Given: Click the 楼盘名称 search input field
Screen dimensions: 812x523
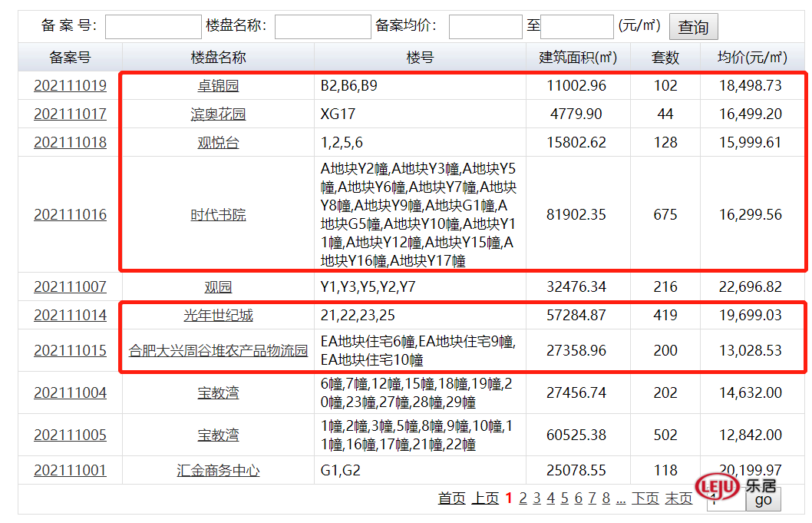Looking at the screenshot, I should click(x=322, y=26).
